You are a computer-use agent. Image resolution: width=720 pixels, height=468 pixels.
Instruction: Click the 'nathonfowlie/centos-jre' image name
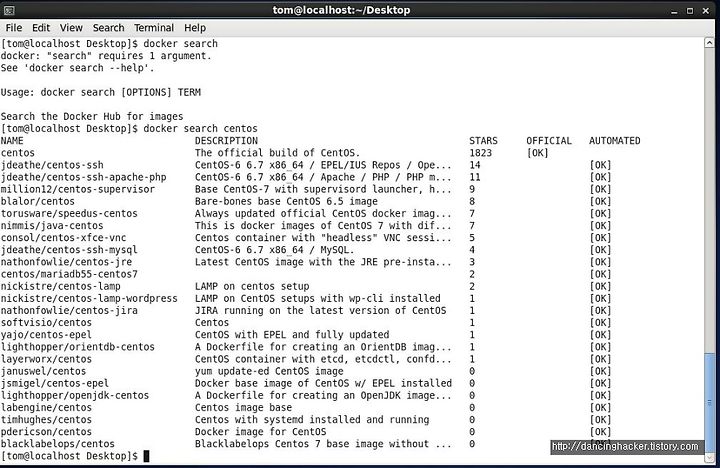point(67,262)
